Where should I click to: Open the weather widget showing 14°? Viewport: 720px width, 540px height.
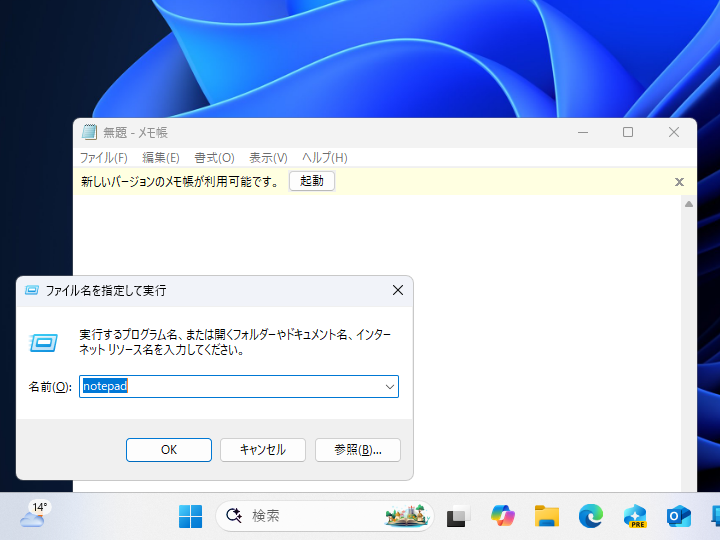pyautogui.click(x=34, y=515)
